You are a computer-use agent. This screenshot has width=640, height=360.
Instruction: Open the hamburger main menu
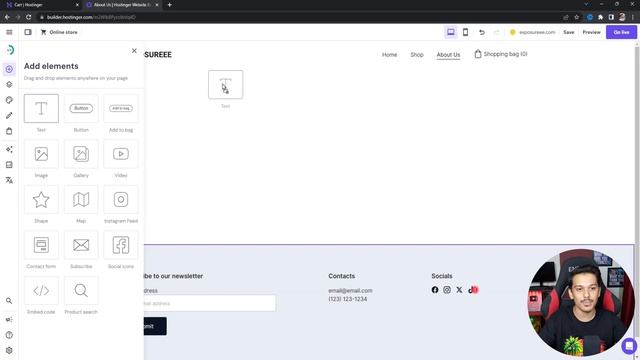(9, 32)
